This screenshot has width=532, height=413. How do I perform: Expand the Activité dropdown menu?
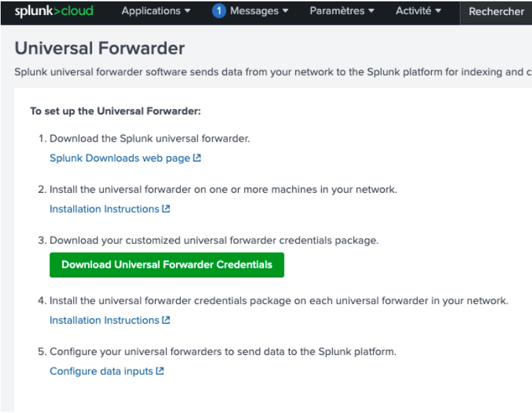click(418, 11)
